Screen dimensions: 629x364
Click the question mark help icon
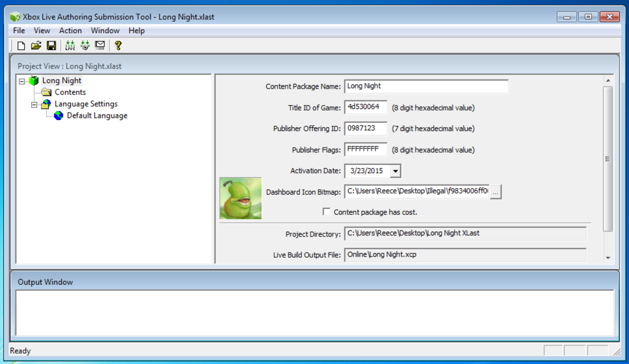tap(118, 45)
